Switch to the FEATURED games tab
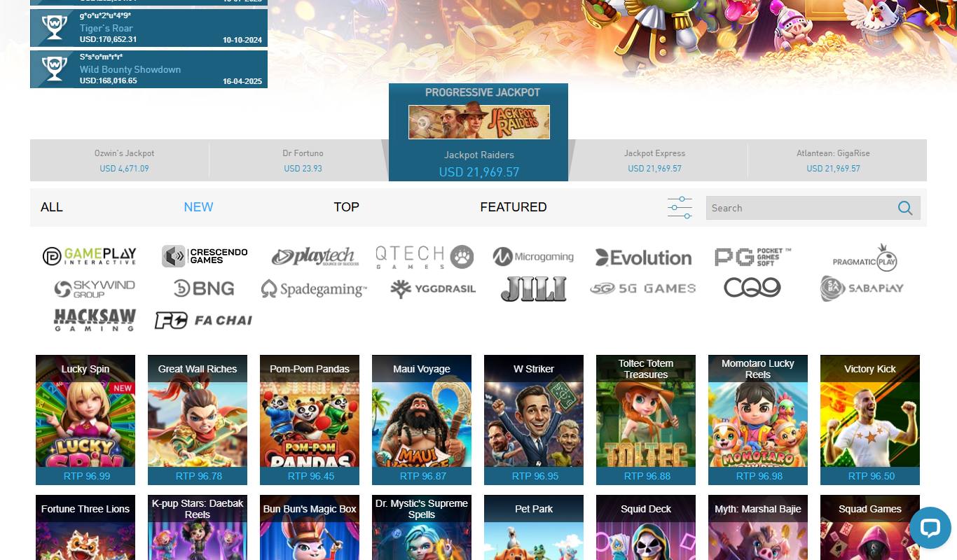957x560 pixels. coord(514,207)
